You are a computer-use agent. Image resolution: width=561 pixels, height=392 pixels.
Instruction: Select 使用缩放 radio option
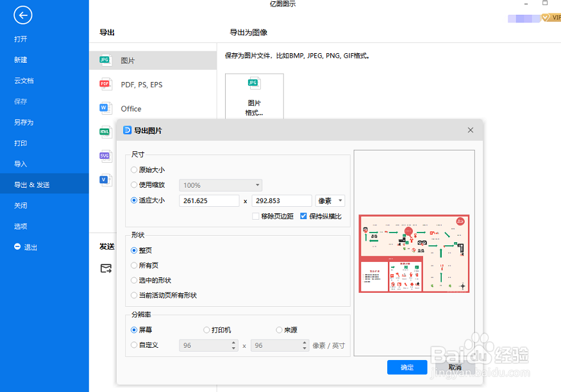point(134,184)
